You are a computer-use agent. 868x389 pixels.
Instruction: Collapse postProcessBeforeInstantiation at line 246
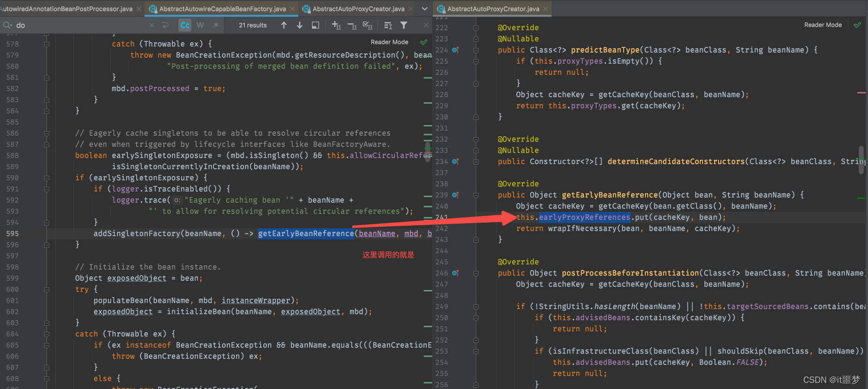(476, 273)
